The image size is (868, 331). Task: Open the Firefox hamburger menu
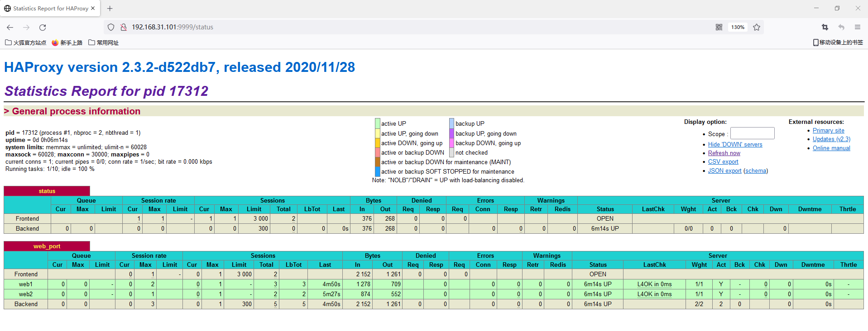857,27
